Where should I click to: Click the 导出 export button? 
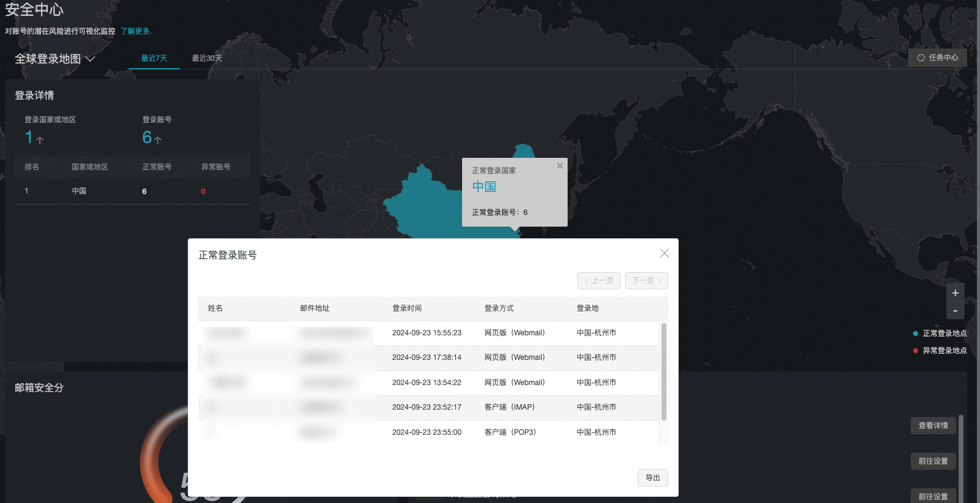pos(652,478)
